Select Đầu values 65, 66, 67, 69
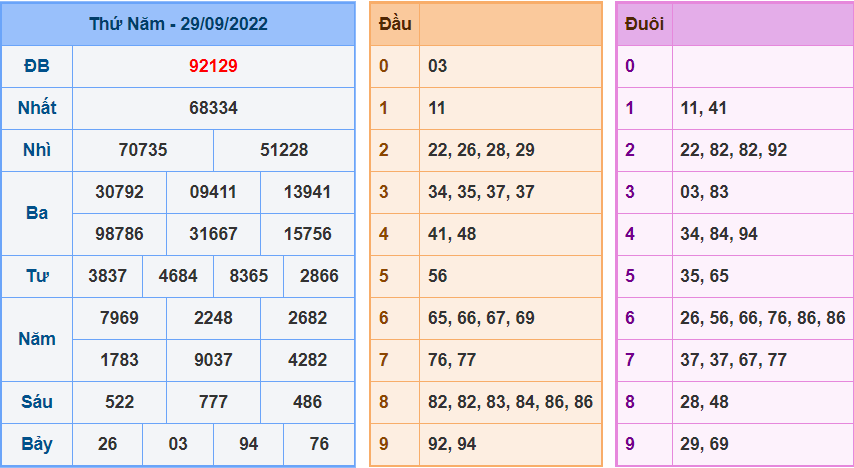This screenshot has height=468, width=854. pos(481,318)
